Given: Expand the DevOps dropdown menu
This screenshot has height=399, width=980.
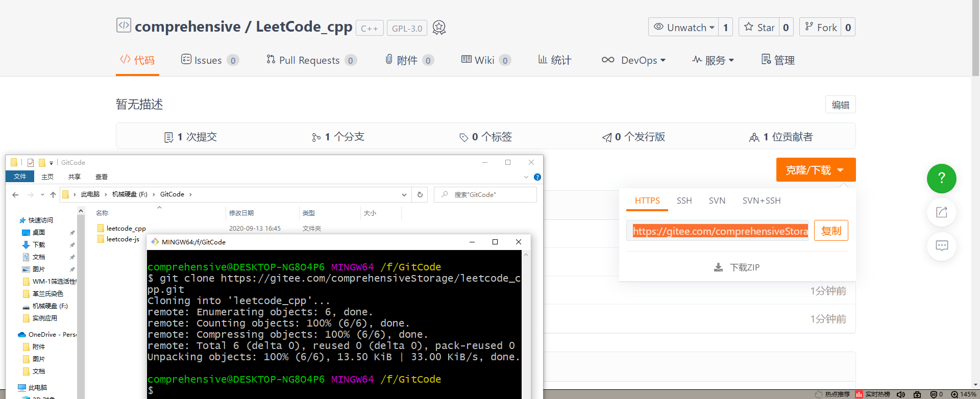Looking at the screenshot, I should tap(633, 60).
